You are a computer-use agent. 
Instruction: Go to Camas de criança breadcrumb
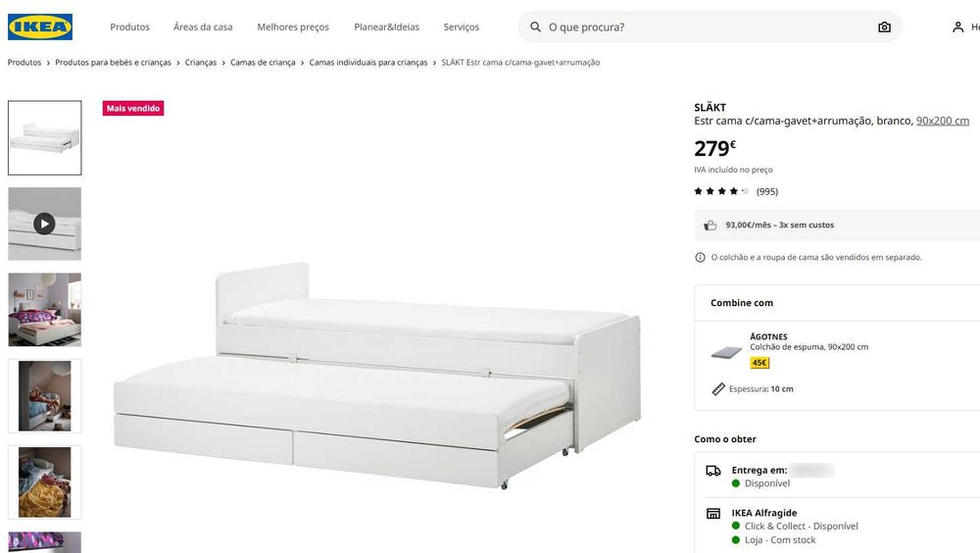(x=263, y=63)
